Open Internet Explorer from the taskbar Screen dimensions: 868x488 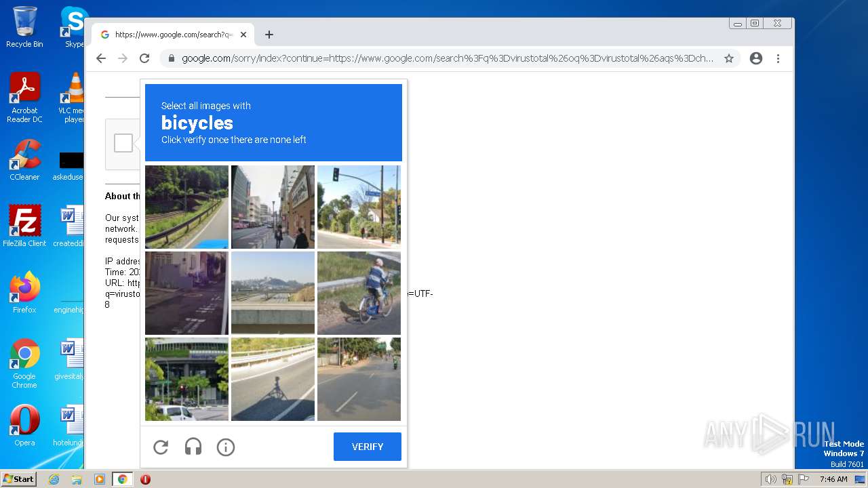(54, 479)
